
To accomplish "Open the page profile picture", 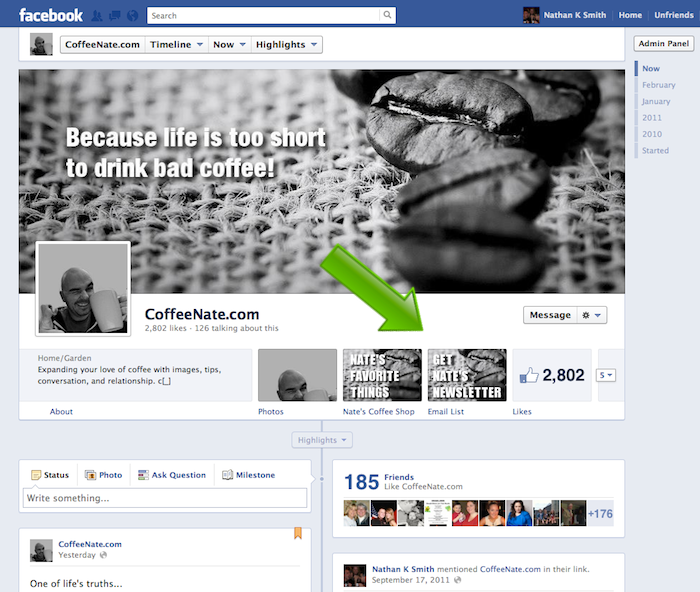I will point(83,288).
